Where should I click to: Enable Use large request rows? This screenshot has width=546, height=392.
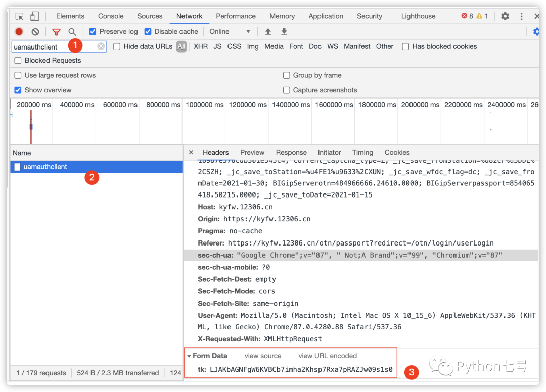(18, 75)
